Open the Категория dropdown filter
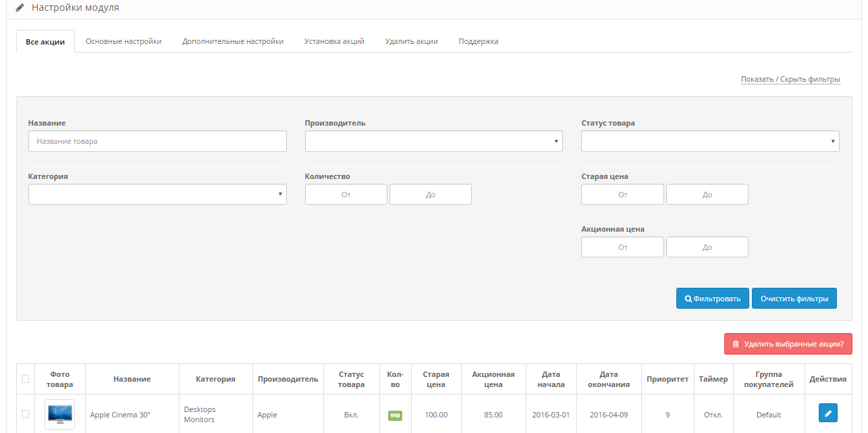The image size is (868, 433). pyautogui.click(x=157, y=195)
